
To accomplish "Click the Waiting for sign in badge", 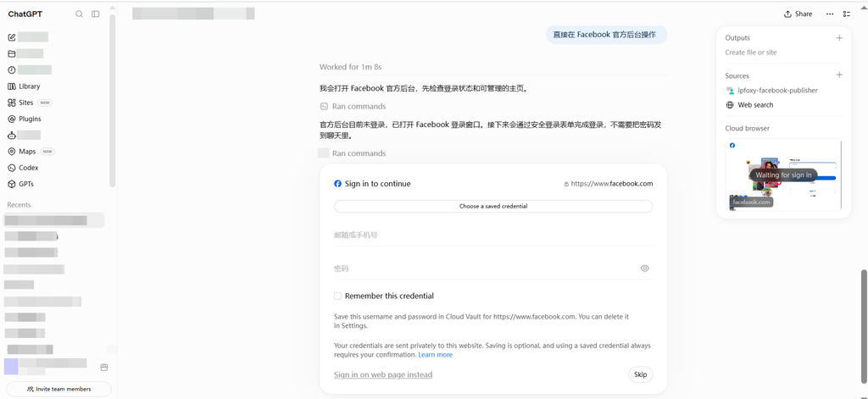I will tap(783, 175).
